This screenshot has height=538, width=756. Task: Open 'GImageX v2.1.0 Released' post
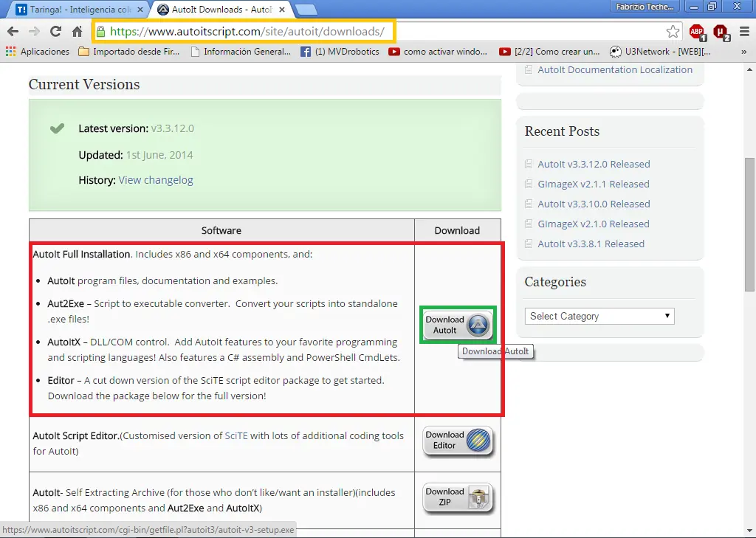point(593,224)
